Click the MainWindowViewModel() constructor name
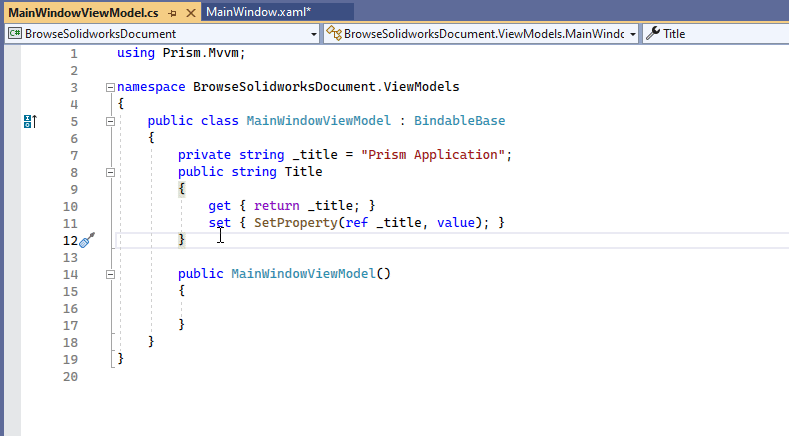Image resolution: width=789 pixels, height=436 pixels. click(x=303, y=273)
